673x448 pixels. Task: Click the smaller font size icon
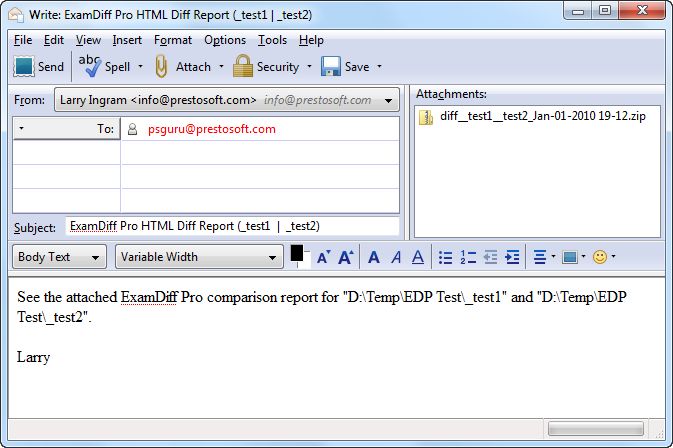click(x=324, y=257)
